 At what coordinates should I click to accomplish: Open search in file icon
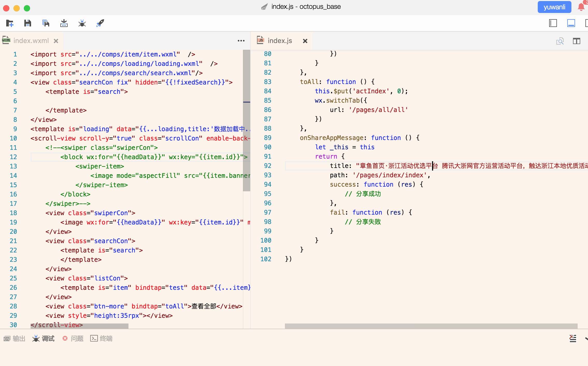(560, 41)
